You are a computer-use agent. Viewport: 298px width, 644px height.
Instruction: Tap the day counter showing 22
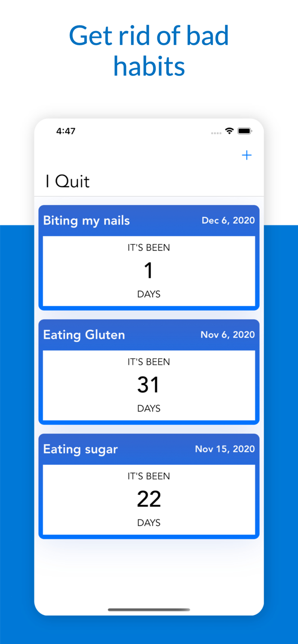click(149, 498)
